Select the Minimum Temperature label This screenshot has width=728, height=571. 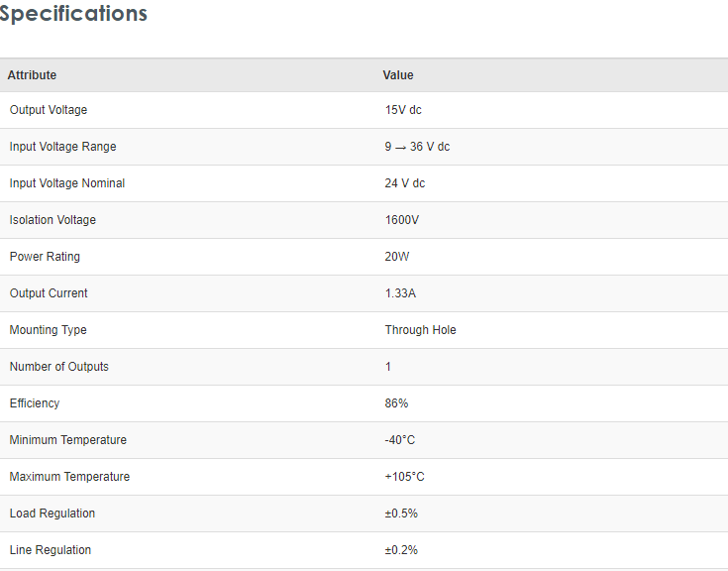pos(68,440)
